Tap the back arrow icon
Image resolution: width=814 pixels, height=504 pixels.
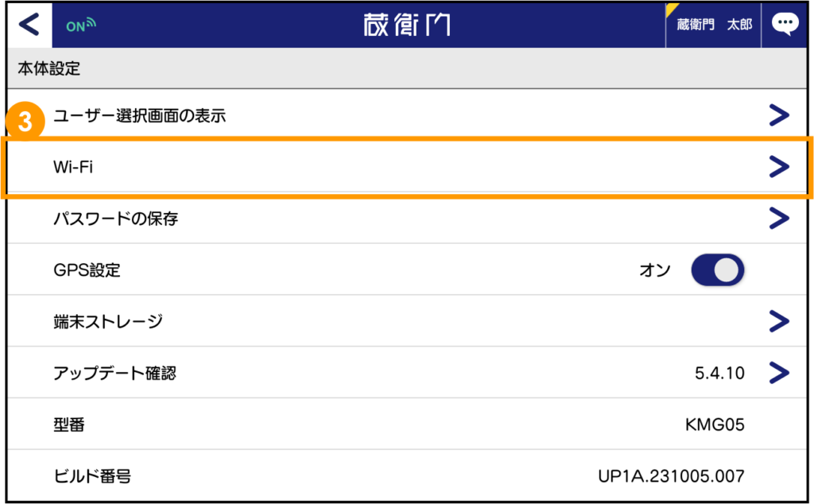(29, 25)
